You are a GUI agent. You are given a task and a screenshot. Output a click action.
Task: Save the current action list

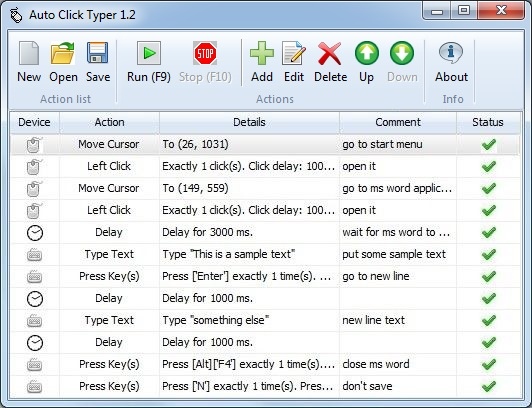pos(98,62)
